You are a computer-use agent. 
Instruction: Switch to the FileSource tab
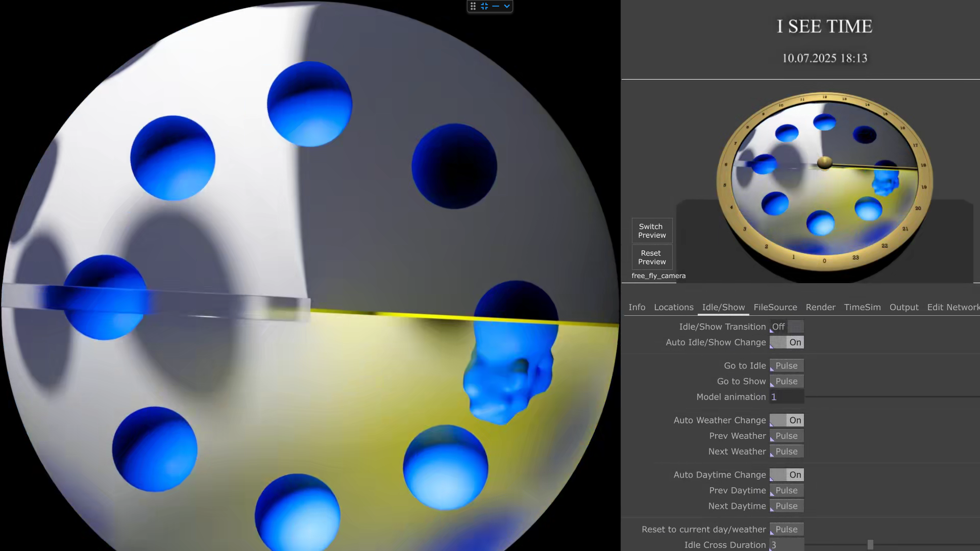pyautogui.click(x=775, y=307)
